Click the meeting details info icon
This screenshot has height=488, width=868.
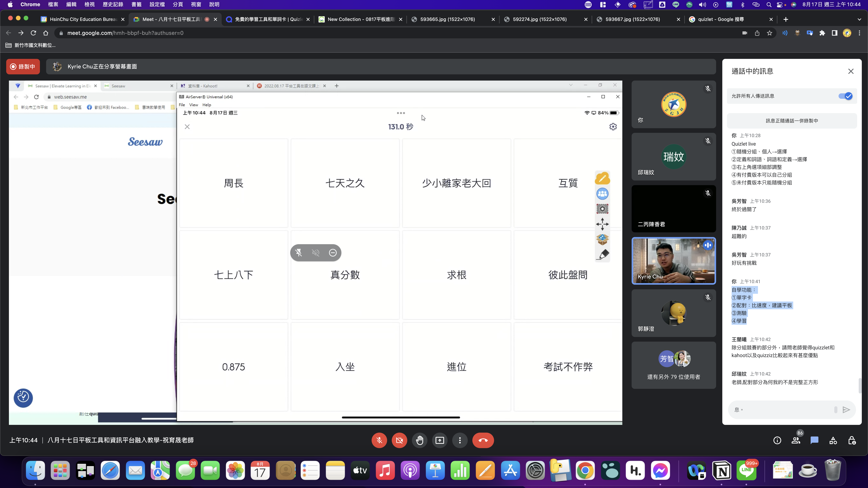click(777, 440)
